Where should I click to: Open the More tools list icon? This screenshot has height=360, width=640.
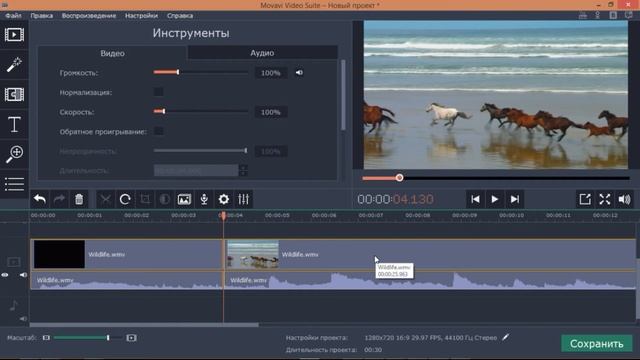(14, 184)
